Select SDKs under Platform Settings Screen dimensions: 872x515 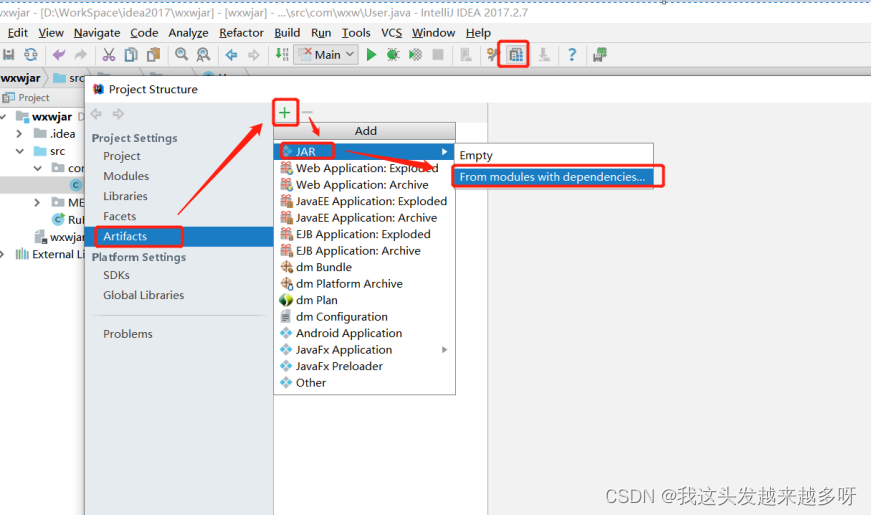pyautogui.click(x=116, y=275)
